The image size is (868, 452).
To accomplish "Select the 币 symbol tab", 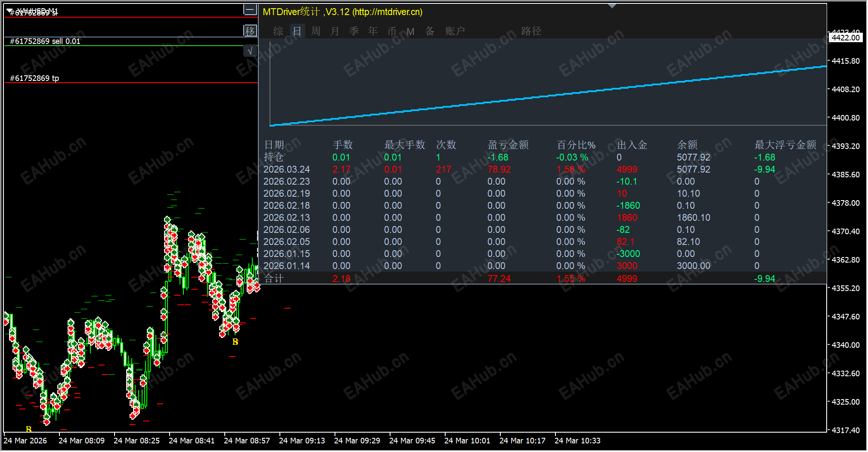I will (x=392, y=31).
